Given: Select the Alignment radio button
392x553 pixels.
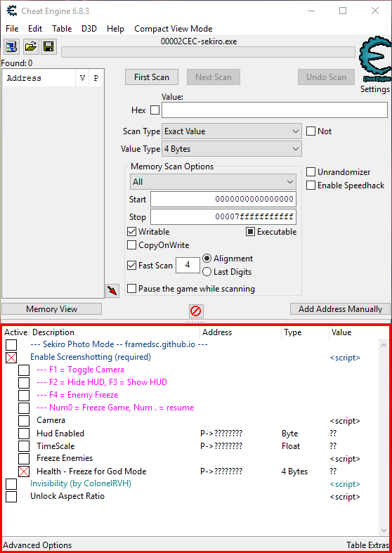Looking at the screenshot, I should click(207, 259).
